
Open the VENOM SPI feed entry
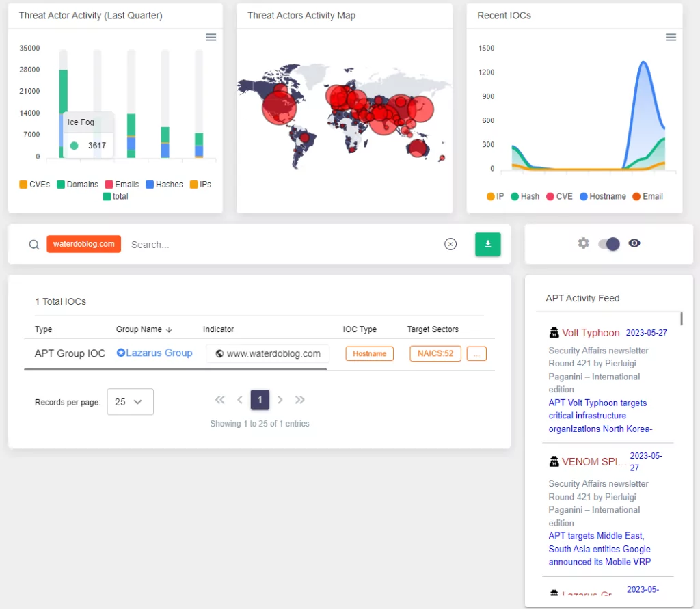point(594,461)
